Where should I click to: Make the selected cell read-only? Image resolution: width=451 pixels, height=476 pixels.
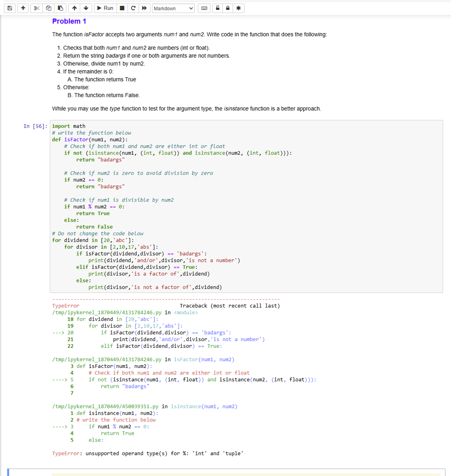tap(227, 8)
